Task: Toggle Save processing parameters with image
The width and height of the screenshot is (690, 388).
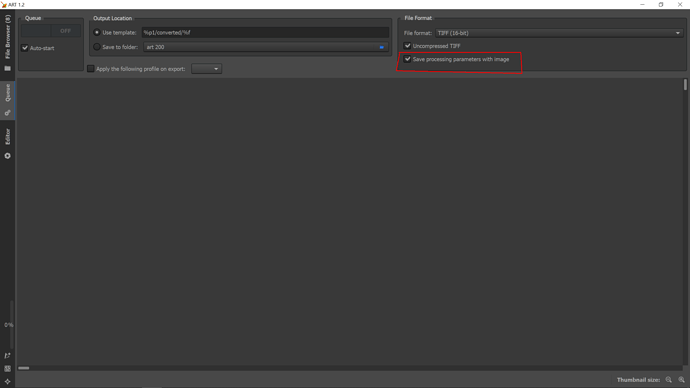Action: 407,59
